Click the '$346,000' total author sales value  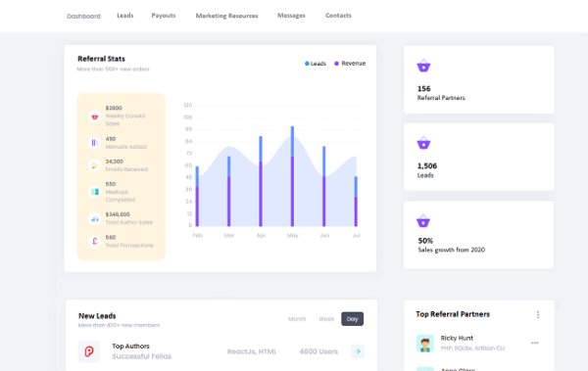click(x=118, y=214)
